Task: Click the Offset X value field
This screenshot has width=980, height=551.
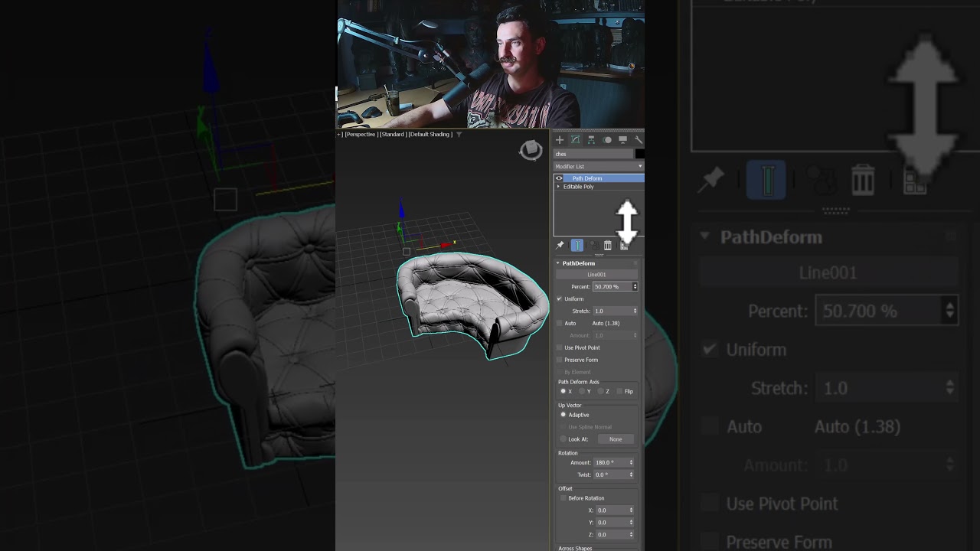Action: [x=612, y=510]
